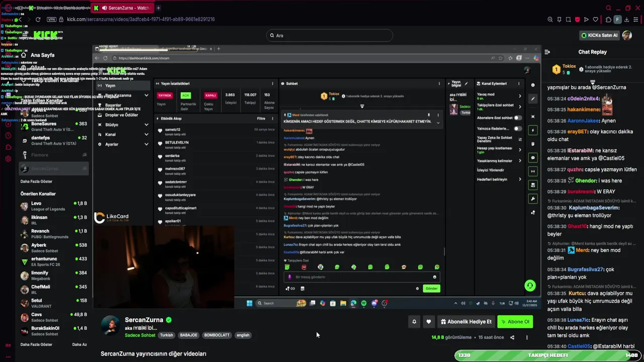
Task: Select Yayın item in dashboard sidebar
Action: 123,85
